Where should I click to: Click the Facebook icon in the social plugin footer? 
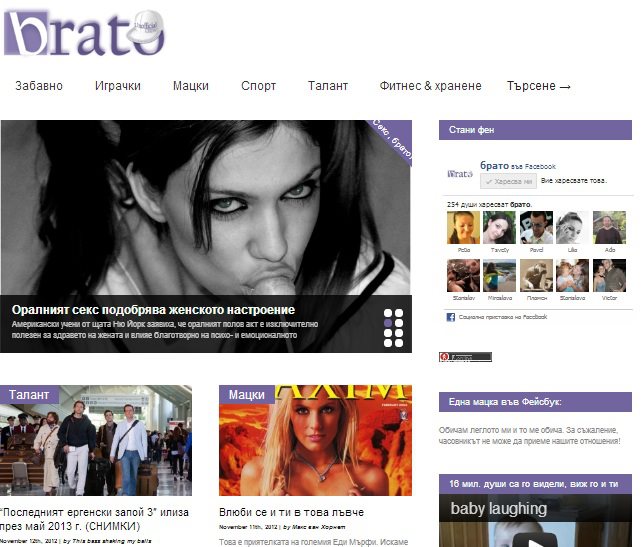coord(451,317)
